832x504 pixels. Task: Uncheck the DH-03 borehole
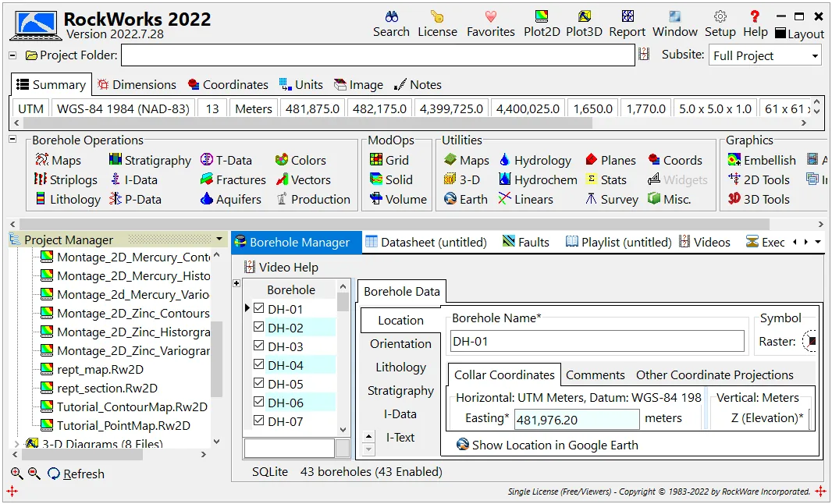(259, 346)
